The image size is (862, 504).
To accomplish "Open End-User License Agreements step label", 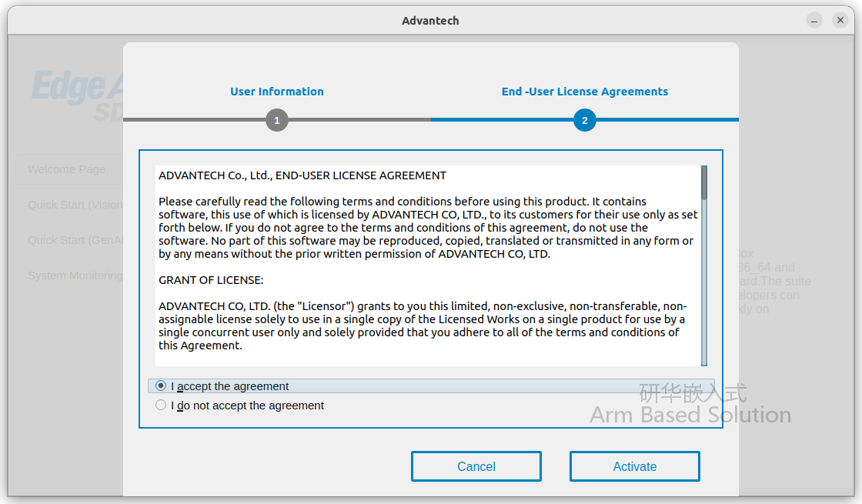I will (585, 92).
